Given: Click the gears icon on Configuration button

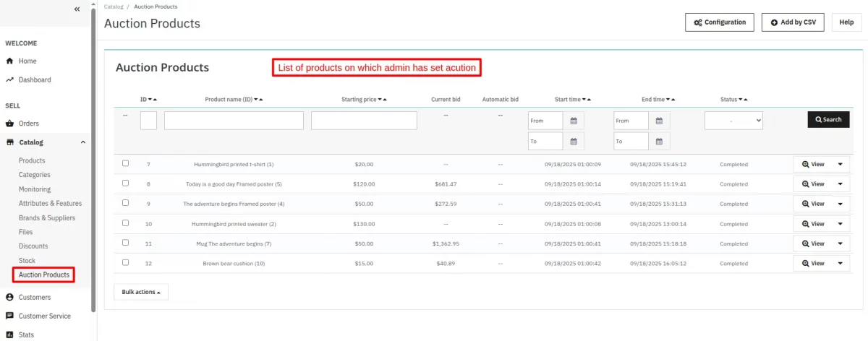Looking at the screenshot, I should coord(698,22).
